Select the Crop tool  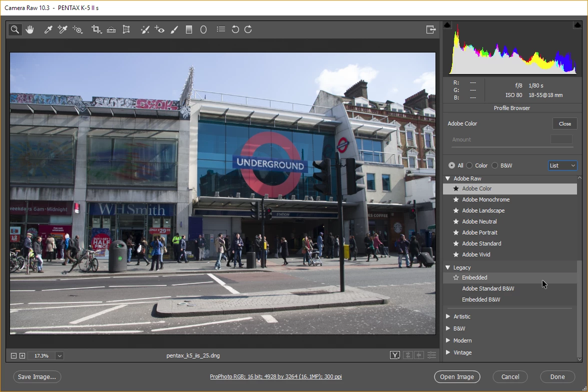[96, 29]
